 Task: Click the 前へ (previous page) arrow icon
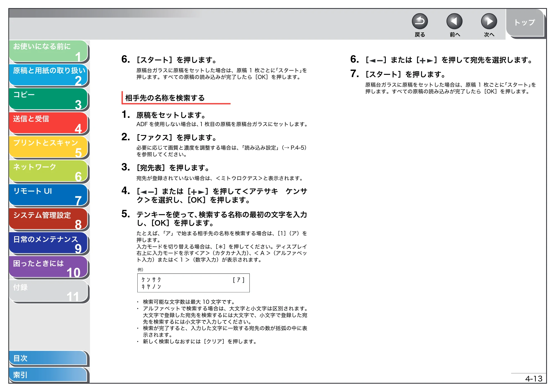pos(454,21)
